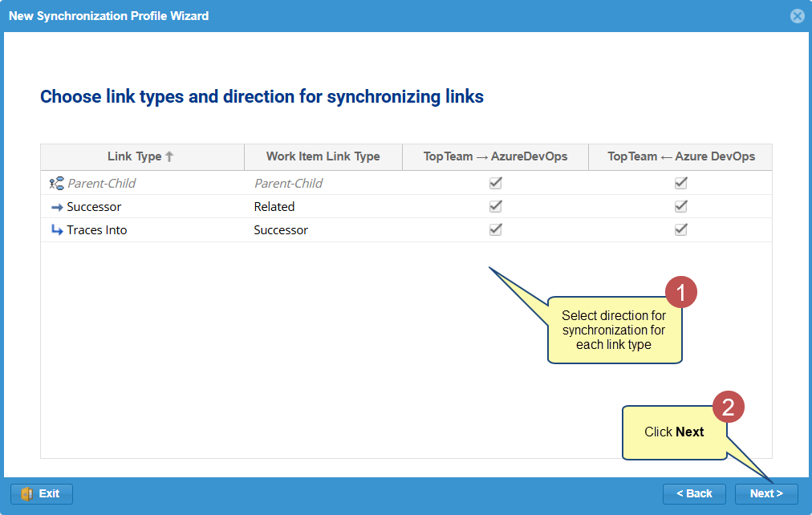Image resolution: width=812 pixels, height=515 pixels.
Task: Click the Successor arrow icon
Action: [56, 207]
